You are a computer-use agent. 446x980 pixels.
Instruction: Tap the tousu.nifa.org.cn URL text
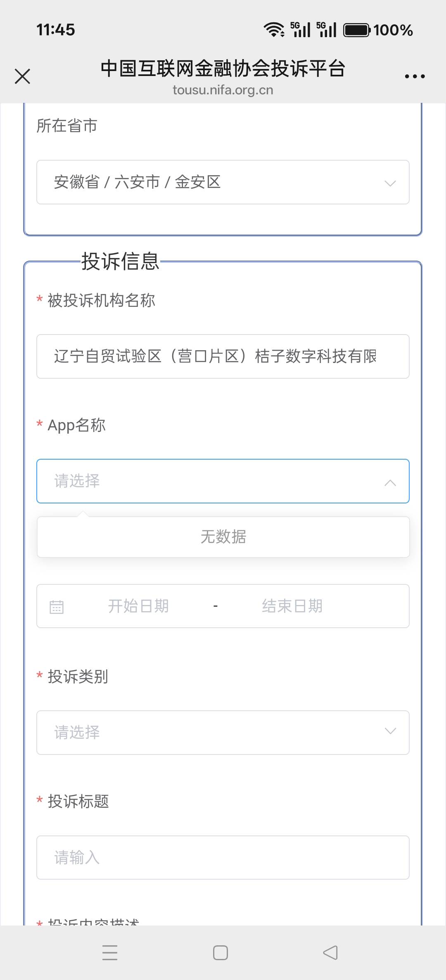tap(223, 90)
